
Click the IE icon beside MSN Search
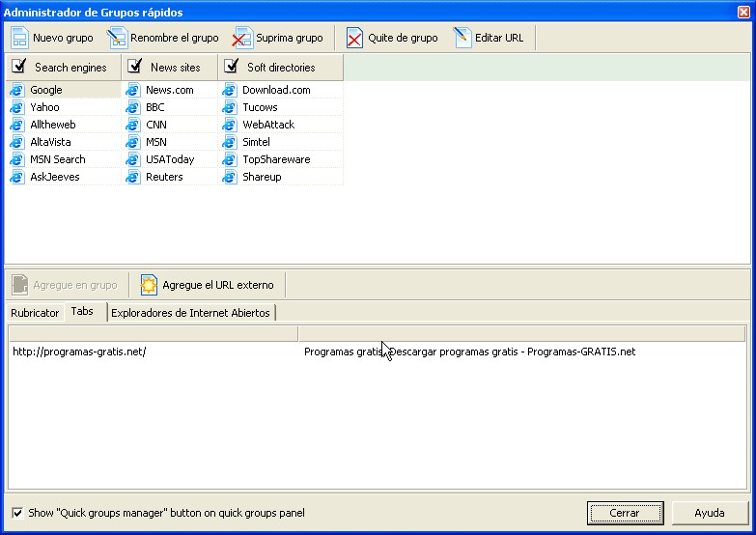coord(17,159)
